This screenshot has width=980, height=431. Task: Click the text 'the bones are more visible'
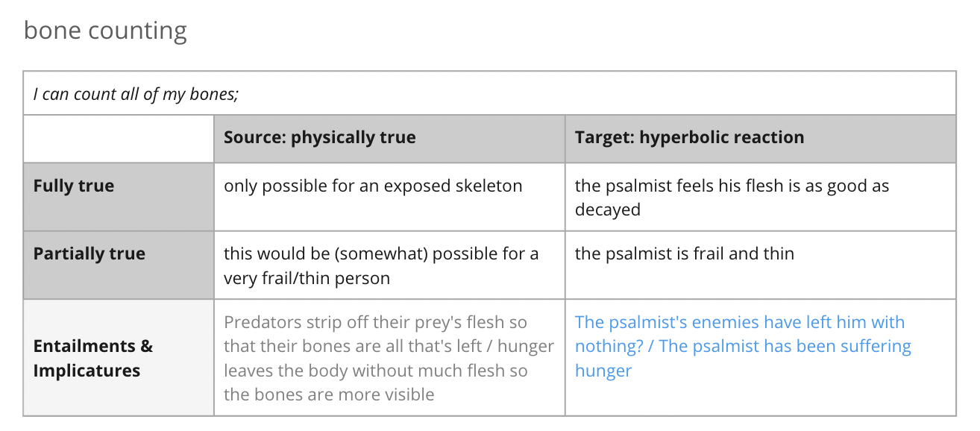pos(329,394)
